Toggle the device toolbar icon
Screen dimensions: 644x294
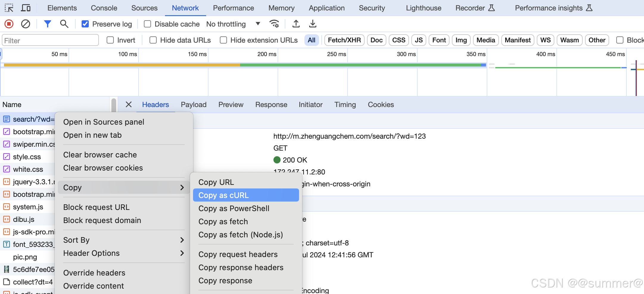(x=26, y=8)
